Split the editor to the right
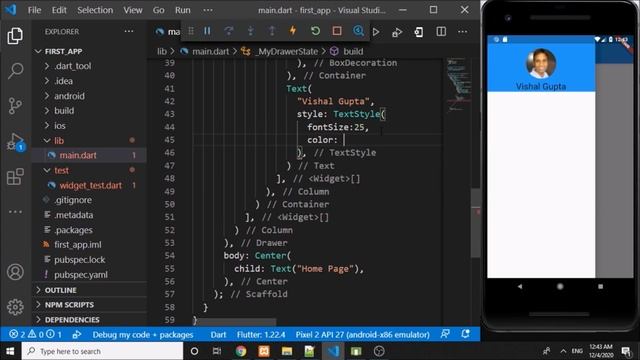This screenshot has width=640, height=360. pos(441,31)
